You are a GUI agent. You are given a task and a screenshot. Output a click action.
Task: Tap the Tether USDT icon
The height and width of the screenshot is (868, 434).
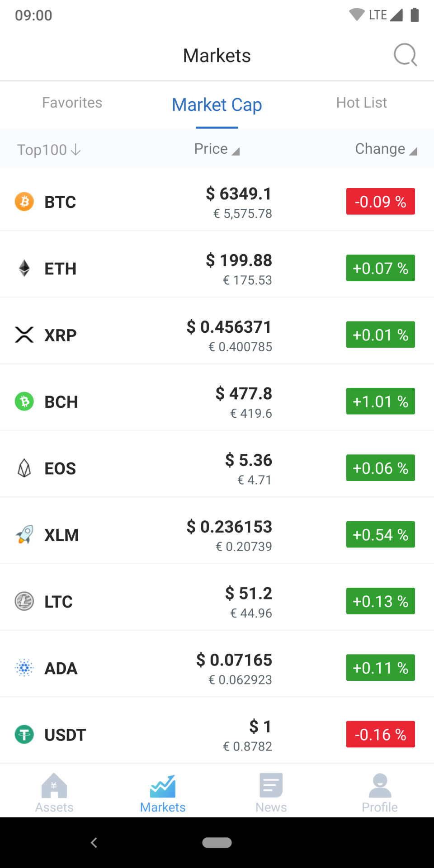pyautogui.click(x=24, y=735)
